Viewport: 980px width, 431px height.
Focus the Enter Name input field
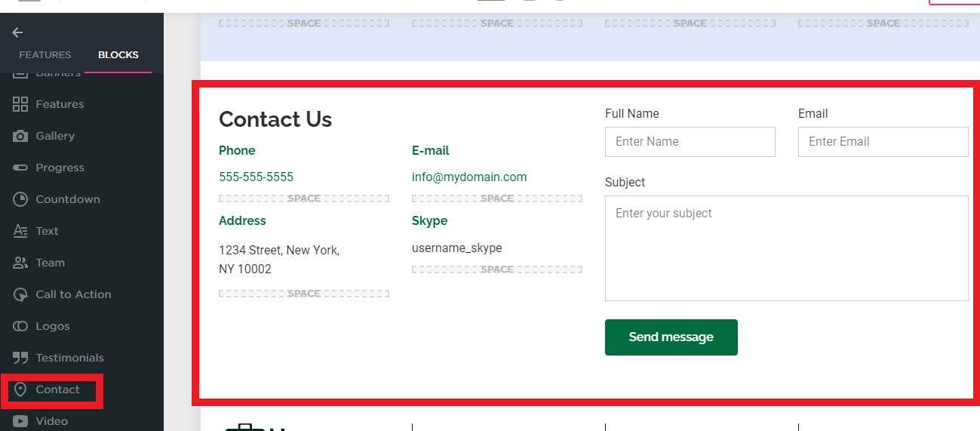[690, 142]
